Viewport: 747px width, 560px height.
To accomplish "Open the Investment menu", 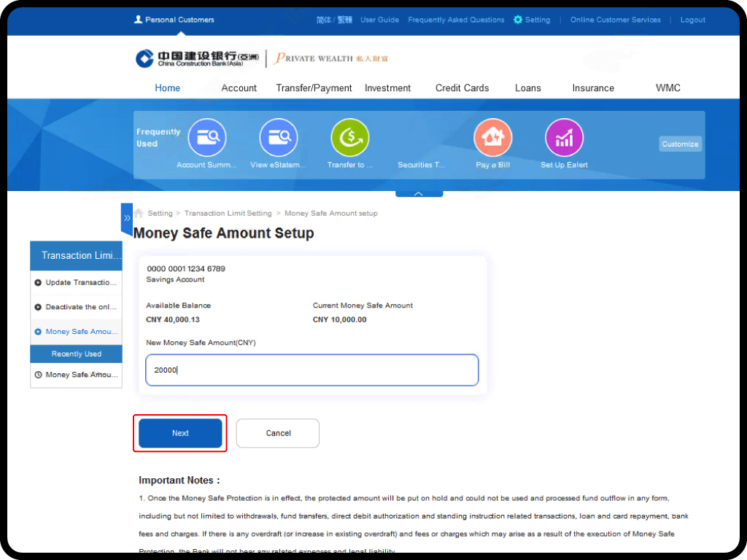I will pyautogui.click(x=387, y=88).
